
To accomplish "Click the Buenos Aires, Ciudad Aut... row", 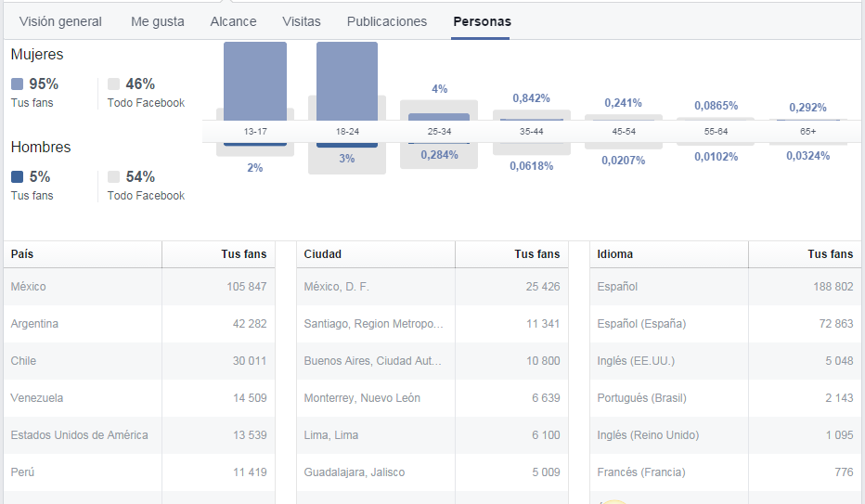I will (x=432, y=361).
